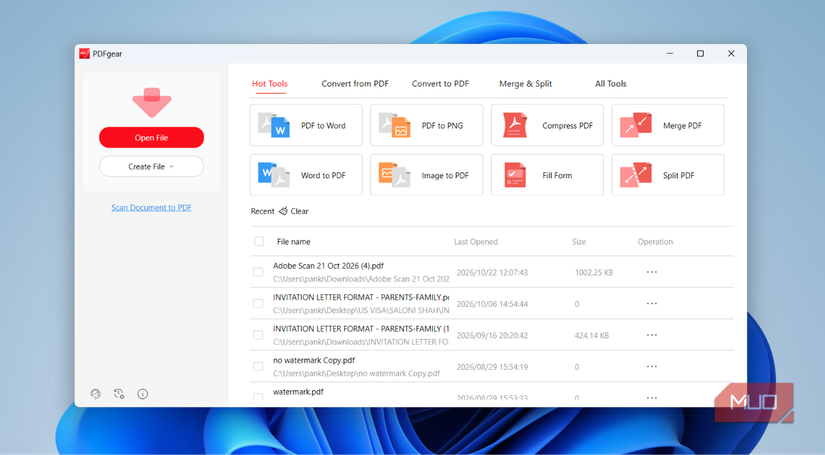Expand the Create File dropdown
The image size is (825, 455).
tap(152, 166)
